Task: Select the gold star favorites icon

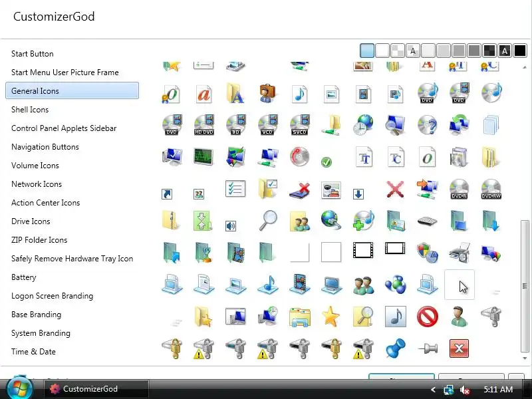Action: 331,317
